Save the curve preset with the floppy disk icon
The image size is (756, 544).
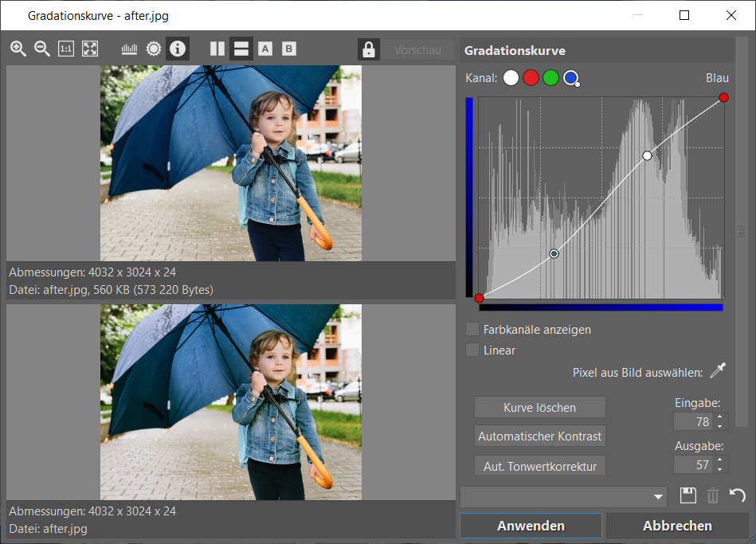tap(688, 496)
